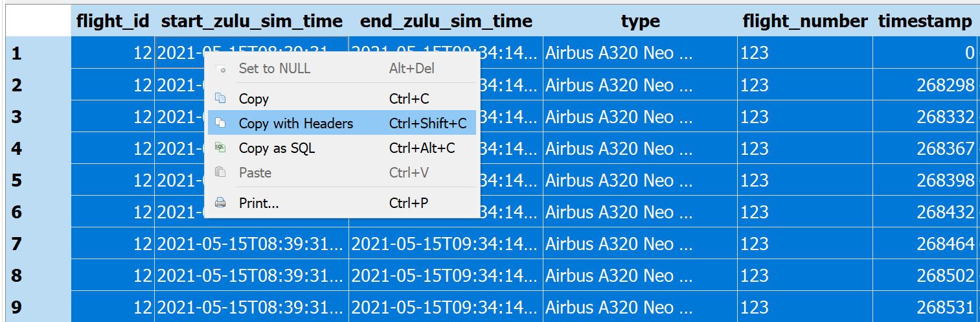Select the Copy menu entry text
This screenshot has width=980, height=322.
(x=254, y=98)
